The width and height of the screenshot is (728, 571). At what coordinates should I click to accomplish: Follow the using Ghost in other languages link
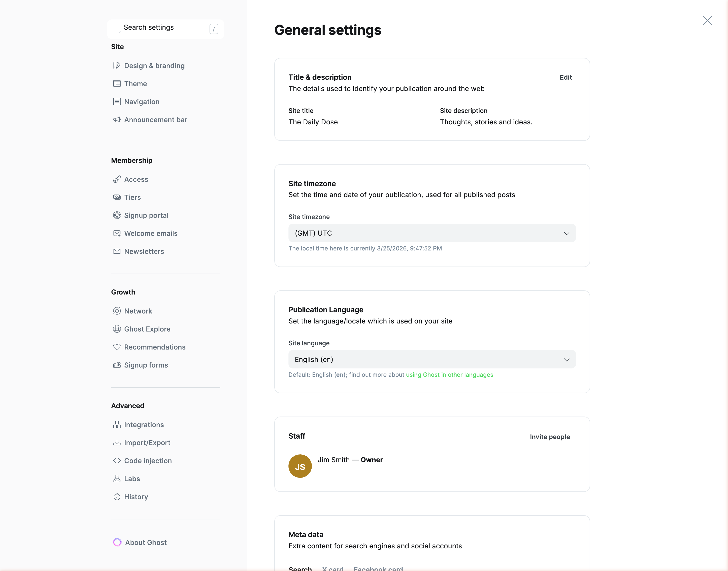(x=449, y=375)
